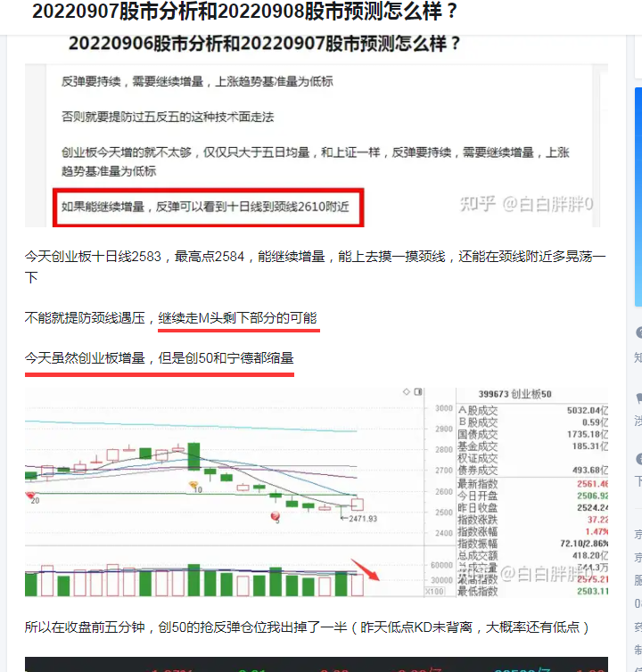Screen dimensions: 642x672
Task: Click the article title 20220907股市分析和20220908股市预测怎么样
Action: coord(245,12)
